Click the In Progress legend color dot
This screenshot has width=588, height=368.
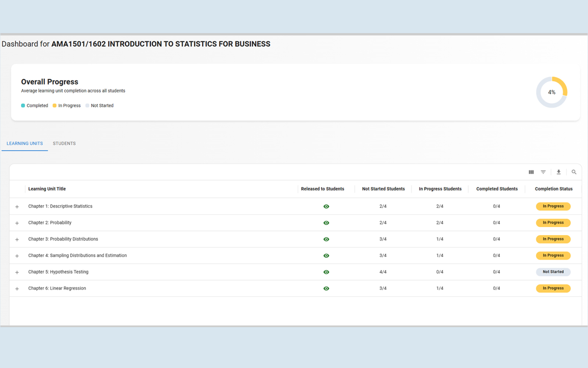54,106
